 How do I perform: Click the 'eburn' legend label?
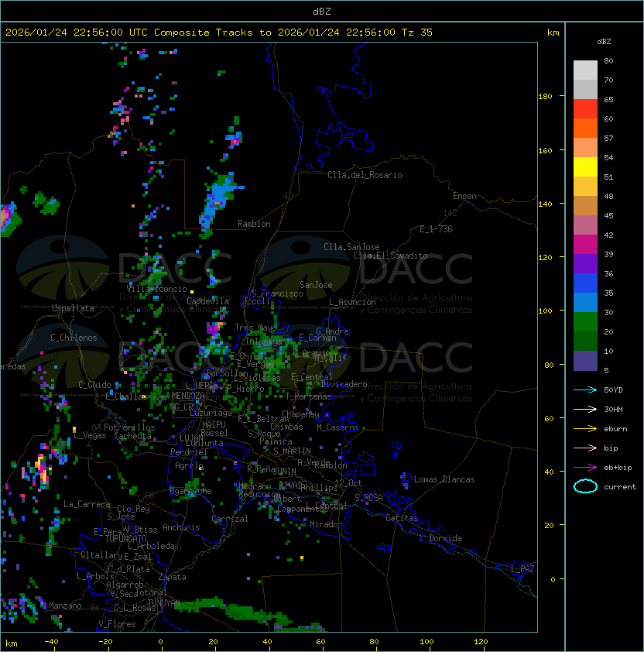pyautogui.click(x=615, y=429)
